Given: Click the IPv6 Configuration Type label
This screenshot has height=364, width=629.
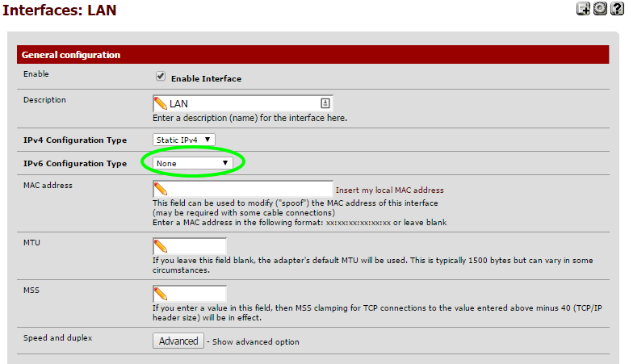Looking at the screenshot, I should 75,163.
